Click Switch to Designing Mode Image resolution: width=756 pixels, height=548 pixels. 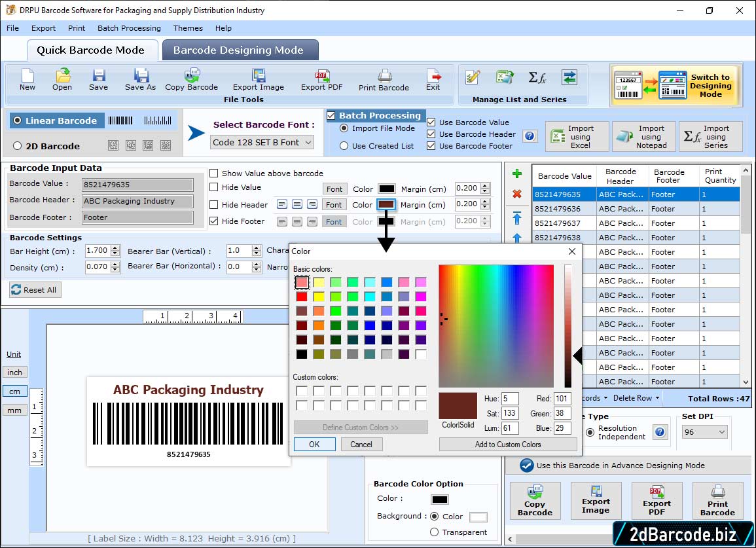[675, 85]
